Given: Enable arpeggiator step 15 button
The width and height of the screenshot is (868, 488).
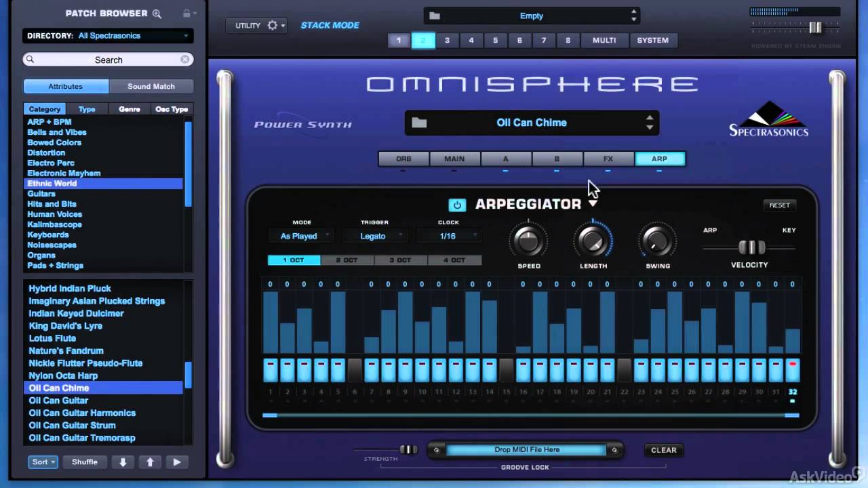Looking at the screenshot, I should [506, 371].
